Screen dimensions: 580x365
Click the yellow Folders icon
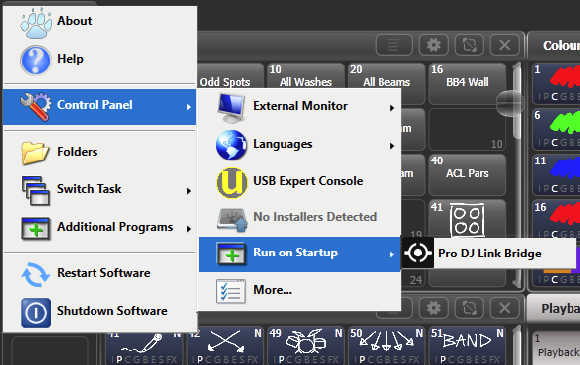(x=35, y=153)
